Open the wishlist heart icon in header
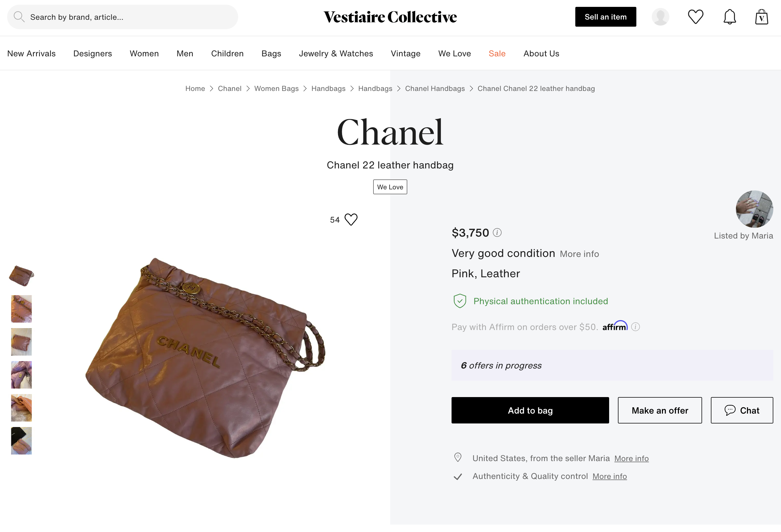This screenshot has width=781, height=532. tap(695, 17)
